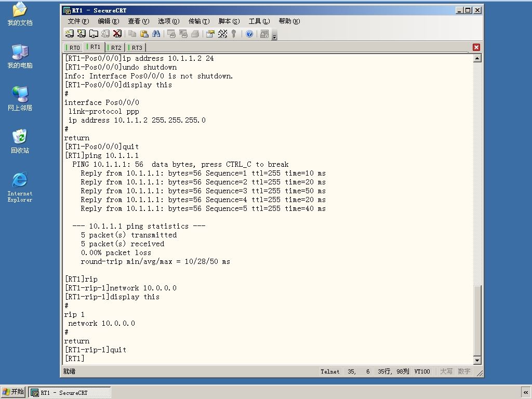Open Session Options from the toolbar
Image resolution: width=532 pixels, height=399 pixels.
(x=210, y=34)
